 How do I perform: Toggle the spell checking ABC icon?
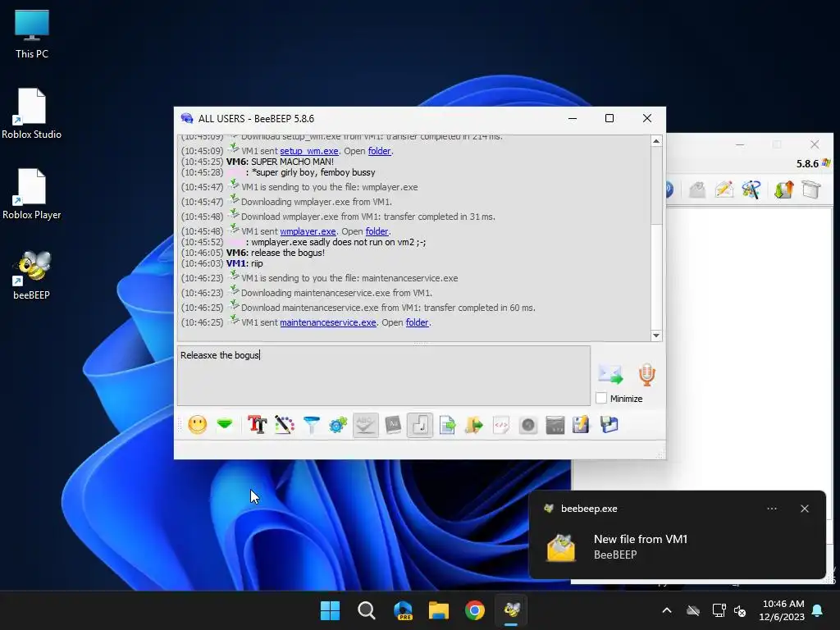point(365,426)
